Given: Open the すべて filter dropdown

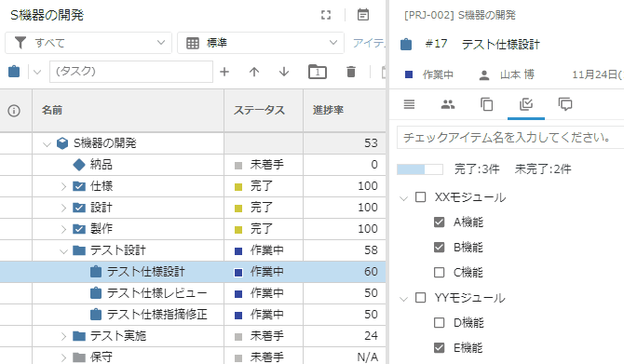Looking at the screenshot, I should pos(88,43).
